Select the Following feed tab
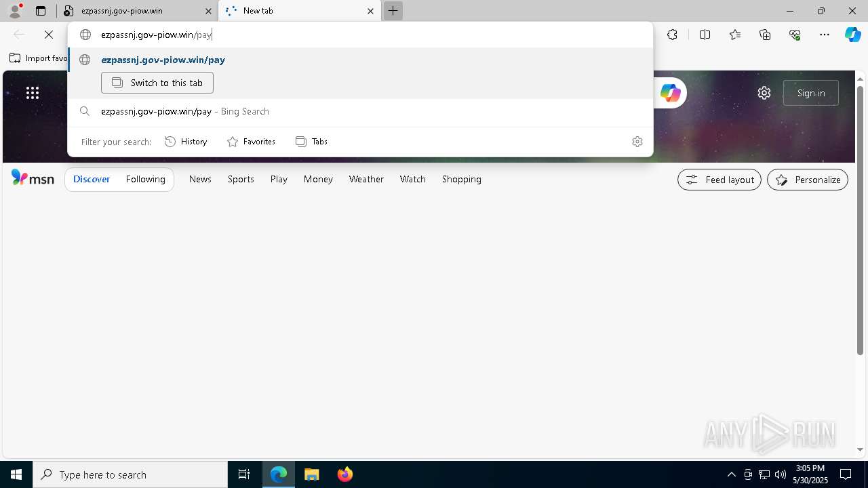Viewport: 868px width, 488px height. click(145, 179)
